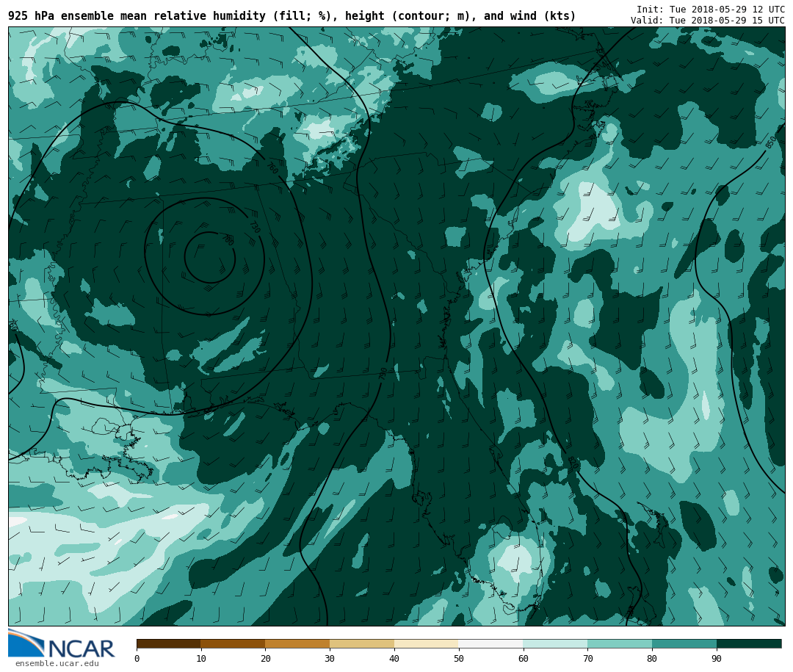Click the colorbar tick label '30'

pos(330,658)
